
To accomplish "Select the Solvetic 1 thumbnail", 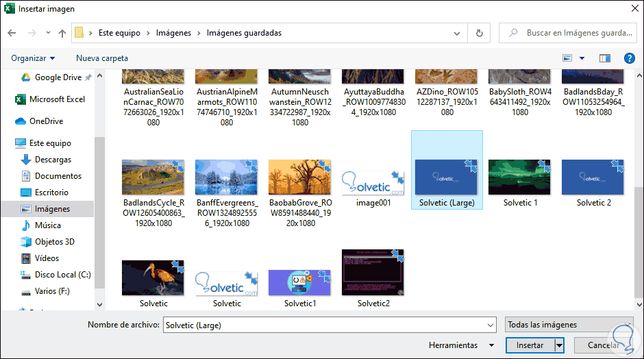I will point(519,177).
